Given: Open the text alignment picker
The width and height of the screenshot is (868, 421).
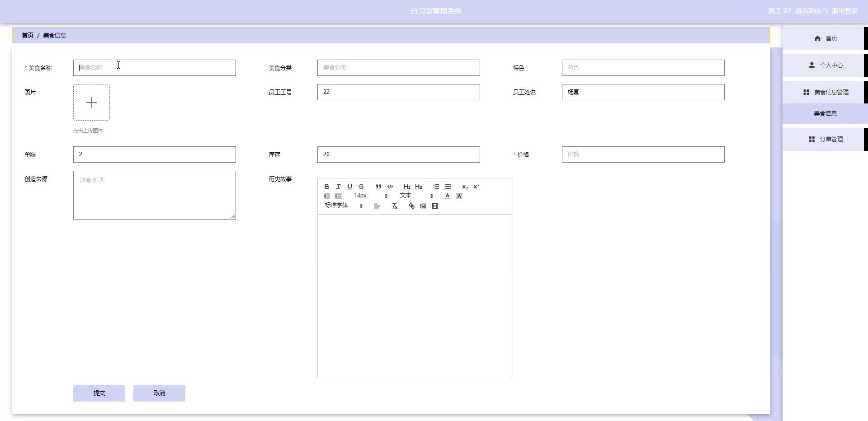Looking at the screenshot, I should pos(377,206).
